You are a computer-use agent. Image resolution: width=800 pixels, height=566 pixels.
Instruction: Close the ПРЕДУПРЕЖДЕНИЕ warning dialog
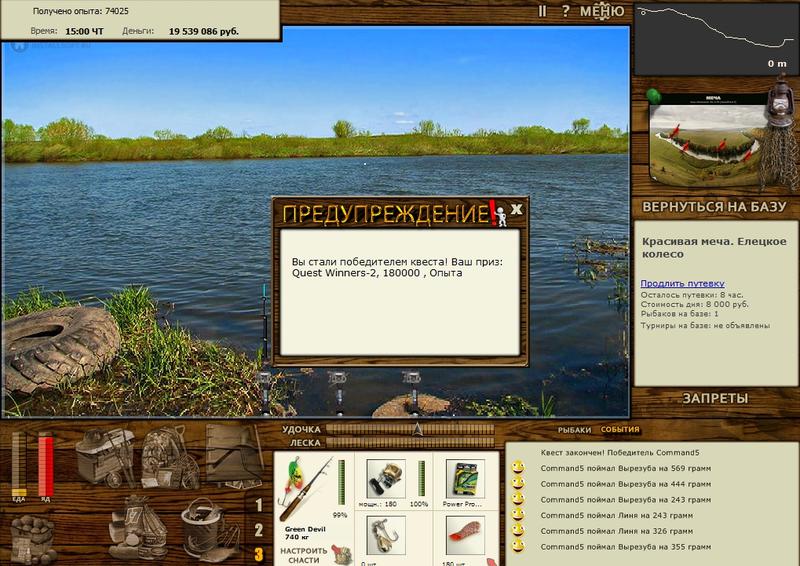pos(516,209)
